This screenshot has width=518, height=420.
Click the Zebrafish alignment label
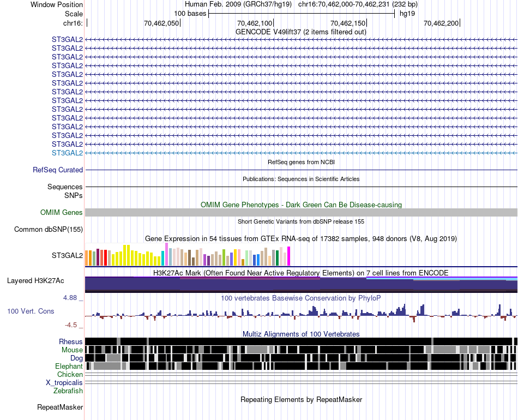(68, 391)
